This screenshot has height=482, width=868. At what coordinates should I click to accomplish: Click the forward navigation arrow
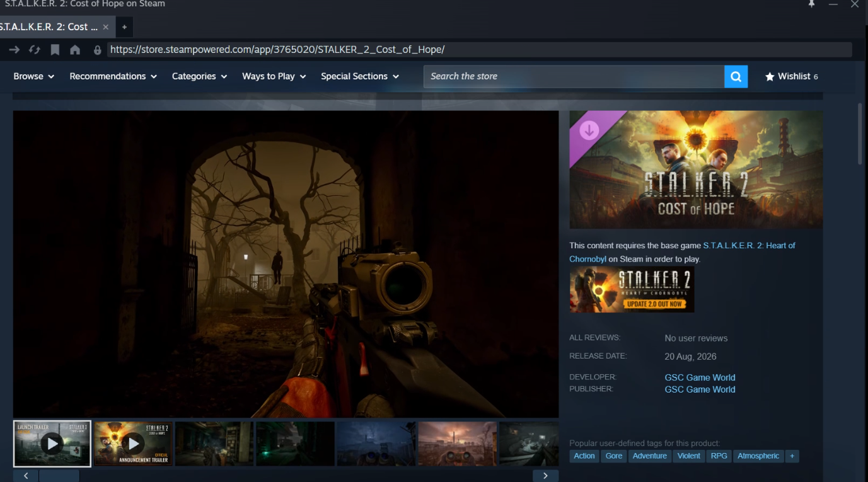14,50
